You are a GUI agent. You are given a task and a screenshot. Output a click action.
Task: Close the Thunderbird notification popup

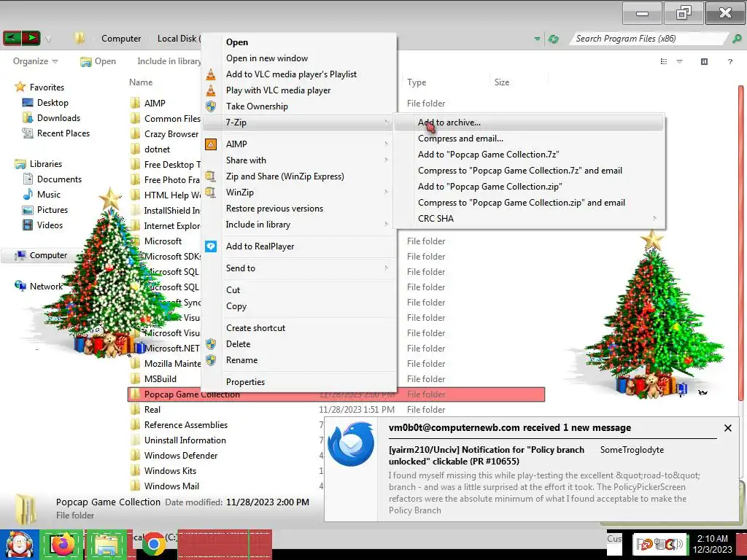pos(728,428)
